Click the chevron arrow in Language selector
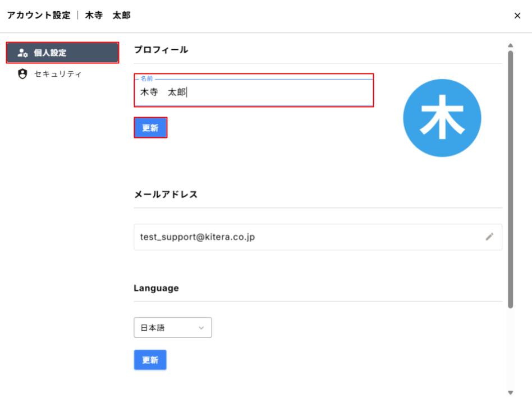This screenshot has width=532, height=403. tap(201, 328)
